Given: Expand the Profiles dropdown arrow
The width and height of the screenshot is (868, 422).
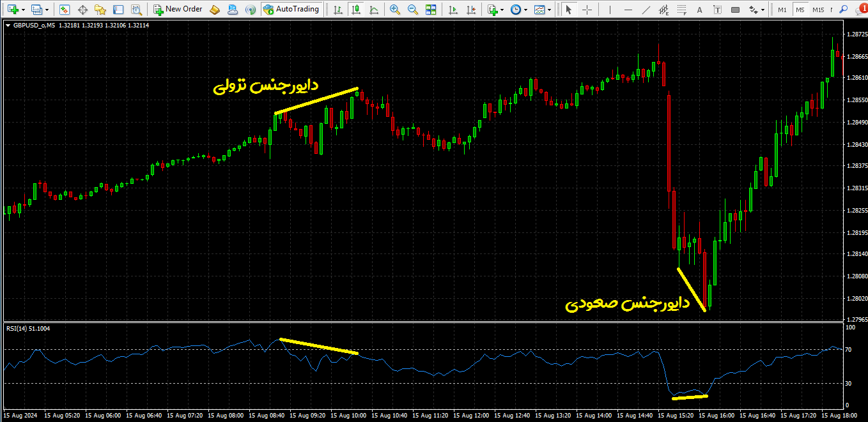Looking at the screenshot, I should click(x=47, y=10).
